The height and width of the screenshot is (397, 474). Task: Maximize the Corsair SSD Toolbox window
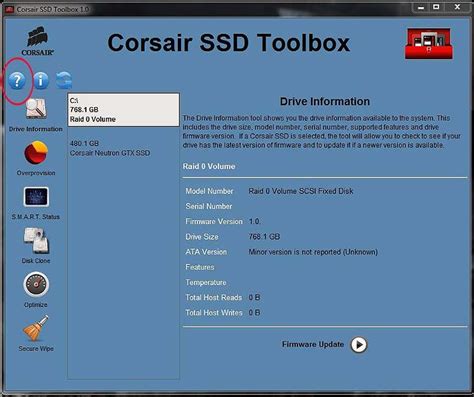pos(436,7)
